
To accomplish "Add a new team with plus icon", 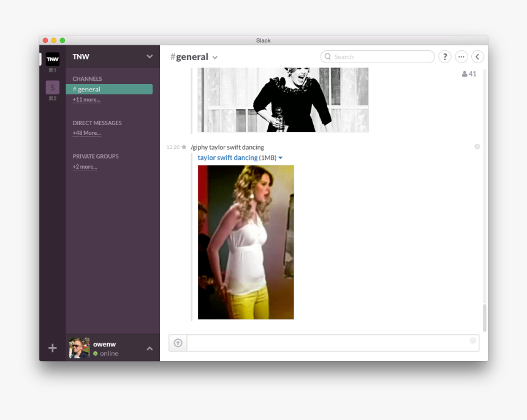I will 53,348.
